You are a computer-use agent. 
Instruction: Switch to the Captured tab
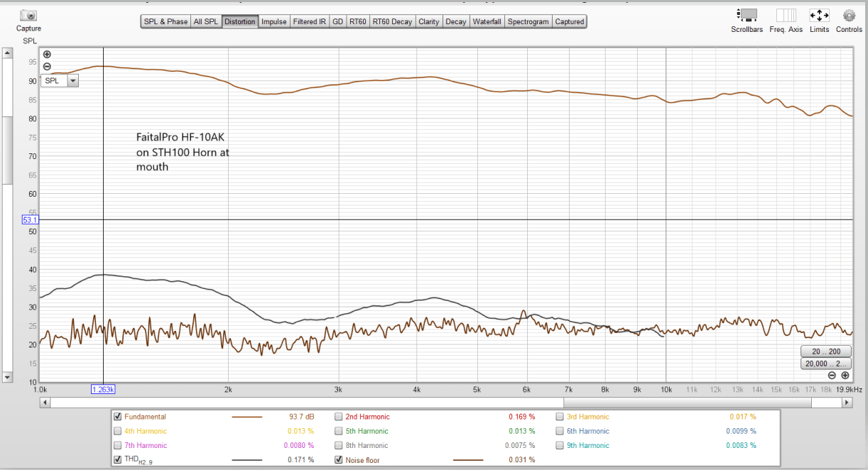tap(570, 22)
